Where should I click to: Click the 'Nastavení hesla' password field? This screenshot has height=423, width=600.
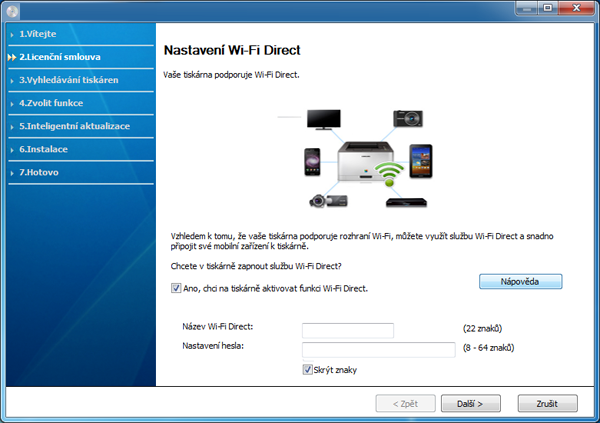(379, 349)
